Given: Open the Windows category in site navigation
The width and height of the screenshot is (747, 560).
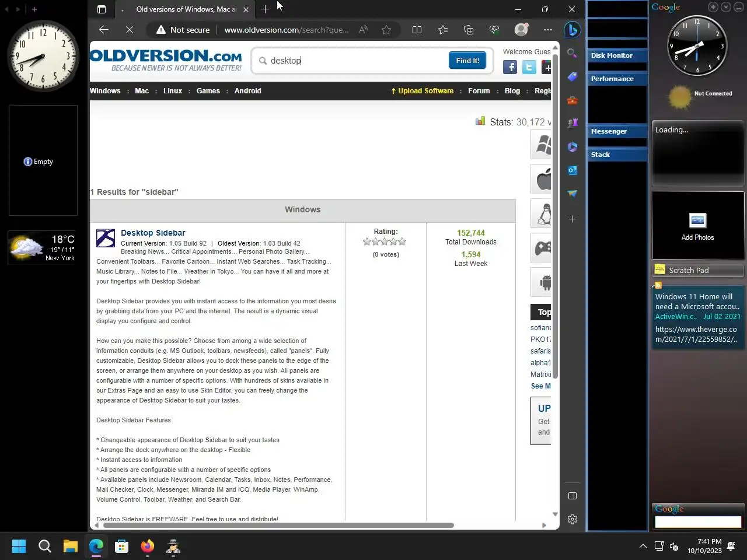Looking at the screenshot, I should 105,91.
